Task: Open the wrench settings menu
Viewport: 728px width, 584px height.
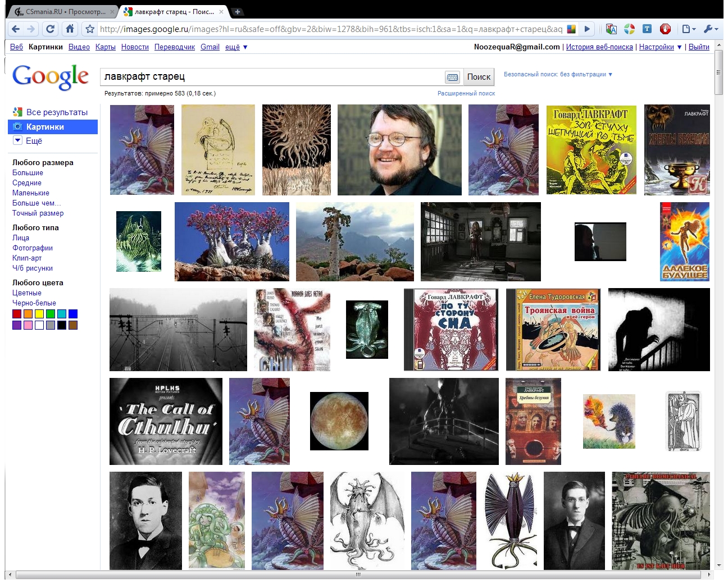Action: pyautogui.click(x=711, y=29)
